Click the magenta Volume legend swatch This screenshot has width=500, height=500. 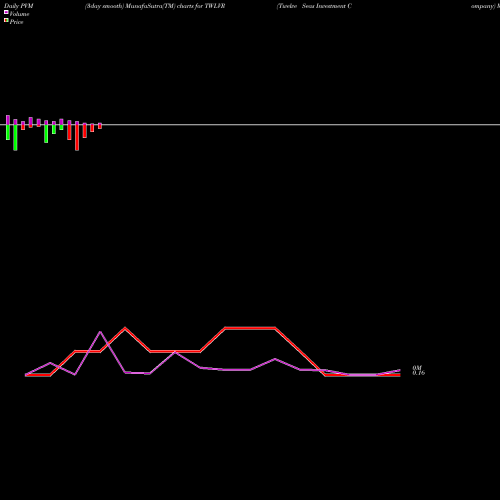click(6, 12)
